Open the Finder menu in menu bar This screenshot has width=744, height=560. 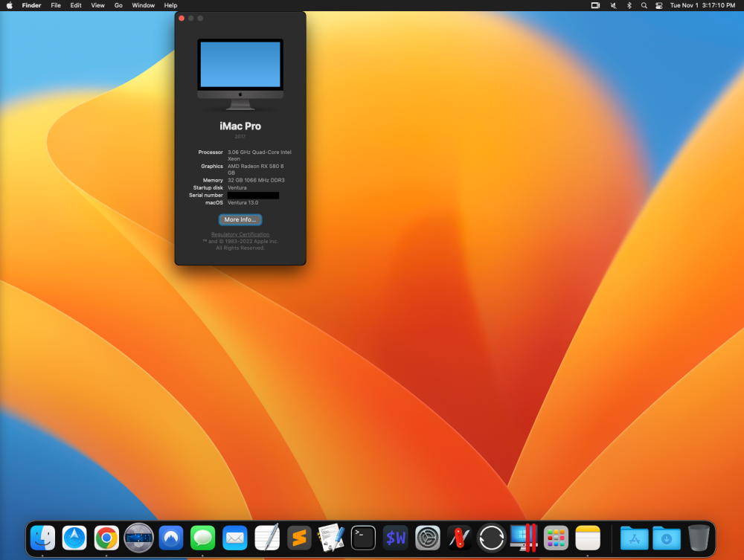[31, 5]
